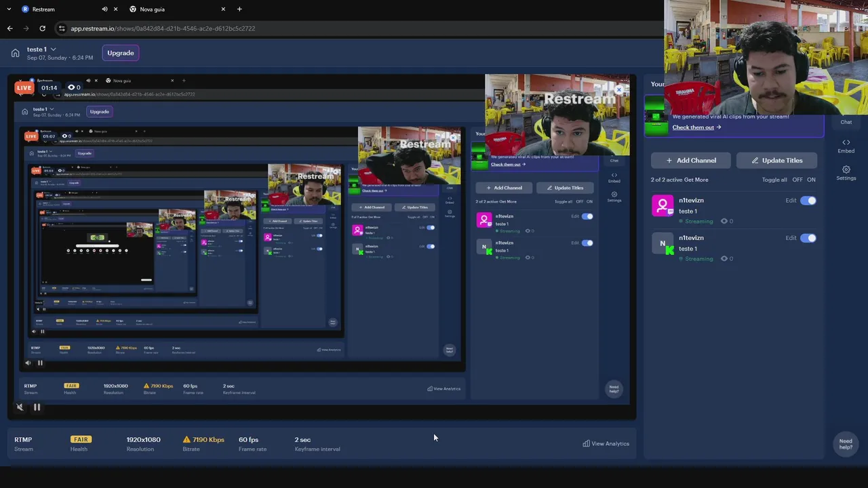Unmute the stream preview audio
This screenshot has height=488, width=868.
20,407
